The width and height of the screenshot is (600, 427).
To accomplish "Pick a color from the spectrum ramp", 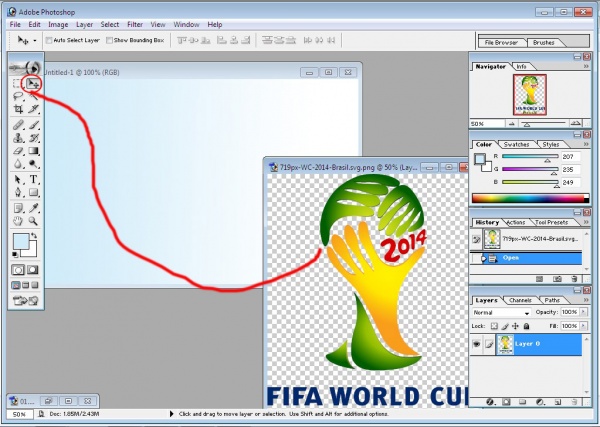I will [530, 198].
